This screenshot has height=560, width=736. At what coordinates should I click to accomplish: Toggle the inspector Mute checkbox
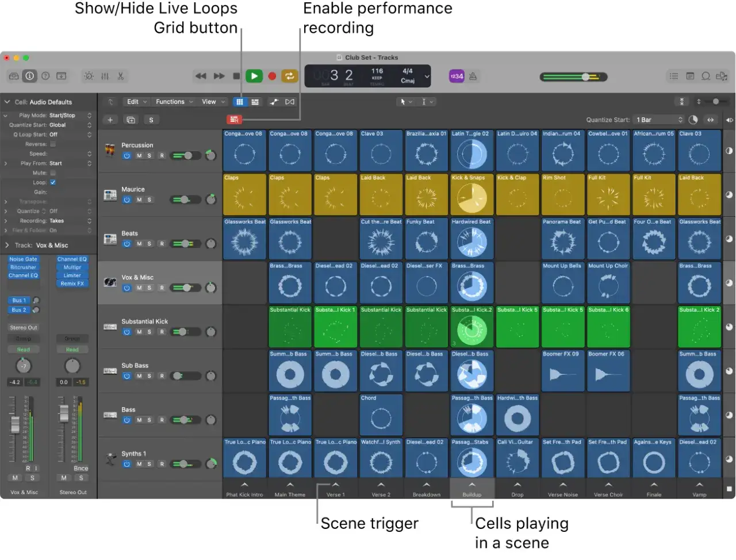click(53, 173)
